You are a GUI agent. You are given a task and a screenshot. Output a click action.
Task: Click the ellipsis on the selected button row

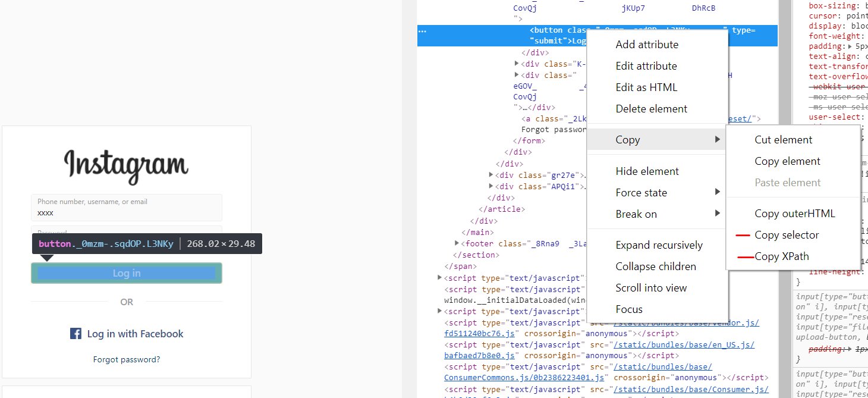[x=422, y=30]
